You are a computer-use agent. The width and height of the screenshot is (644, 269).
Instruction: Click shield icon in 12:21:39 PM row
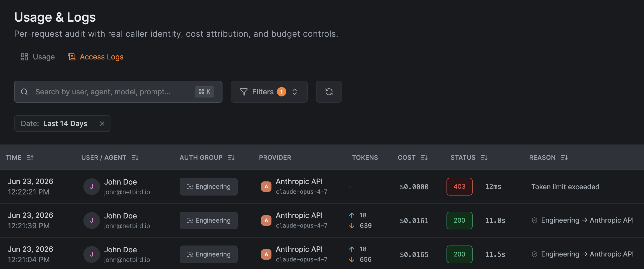(x=535, y=221)
